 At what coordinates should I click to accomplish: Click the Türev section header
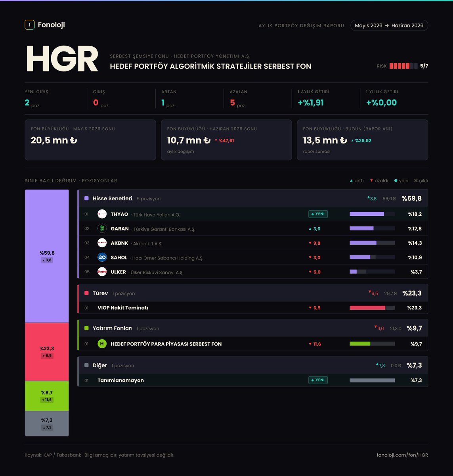[253, 293]
